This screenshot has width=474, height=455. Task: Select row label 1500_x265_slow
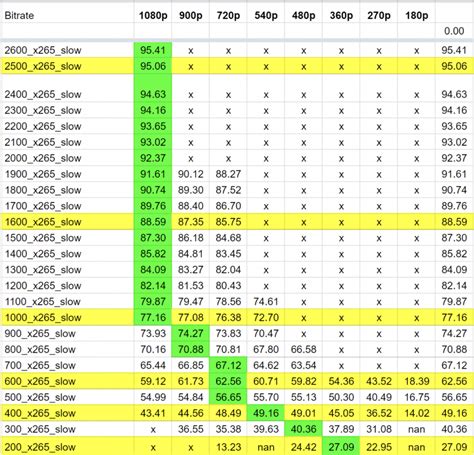pos(67,238)
